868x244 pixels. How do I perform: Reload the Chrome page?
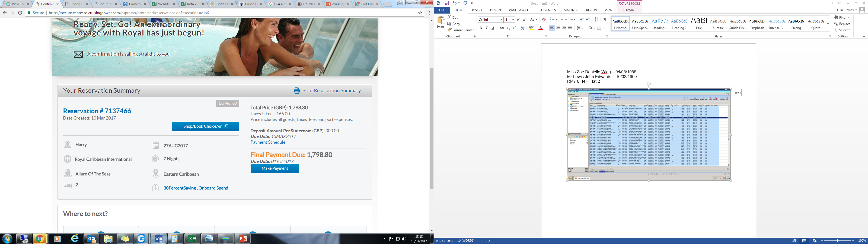(x=20, y=13)
